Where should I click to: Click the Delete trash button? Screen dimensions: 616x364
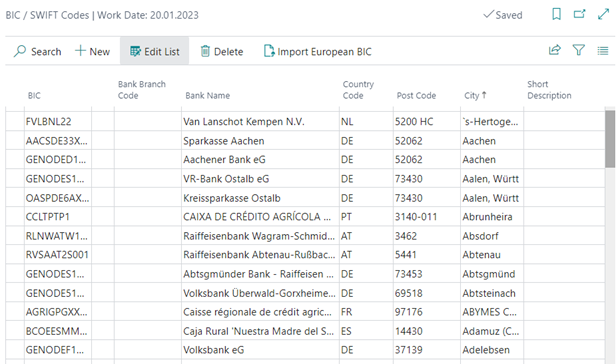point(222,51)
